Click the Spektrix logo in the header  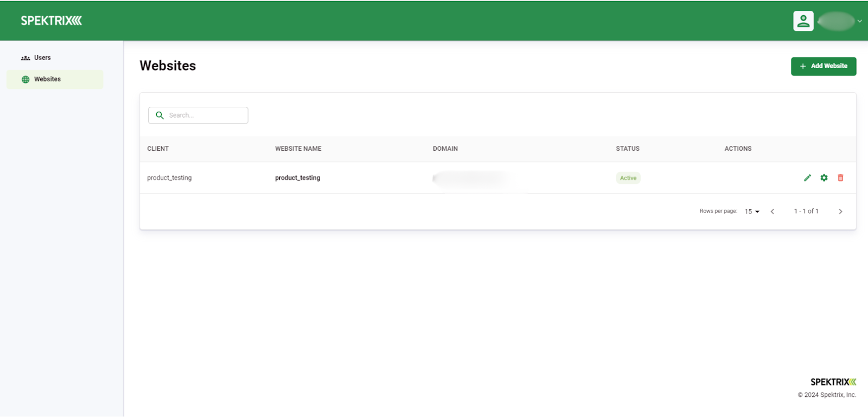coord(51,21)
